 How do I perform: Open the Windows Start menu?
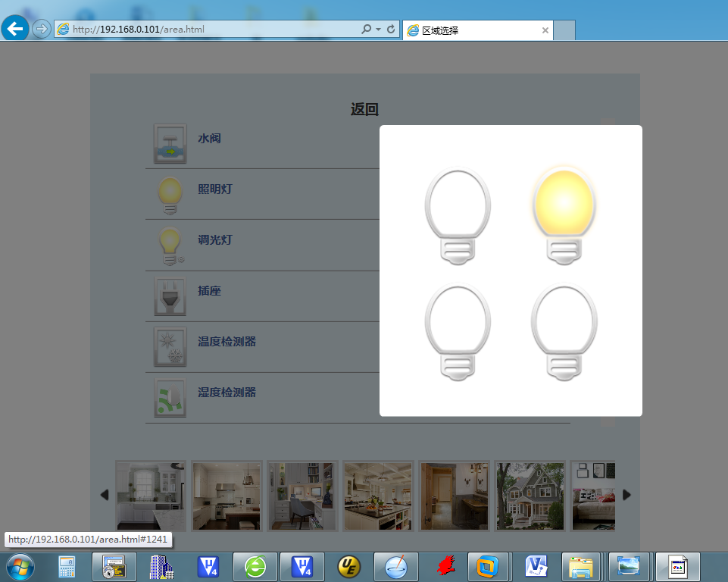pyautogui.click(x=20, y=567)
